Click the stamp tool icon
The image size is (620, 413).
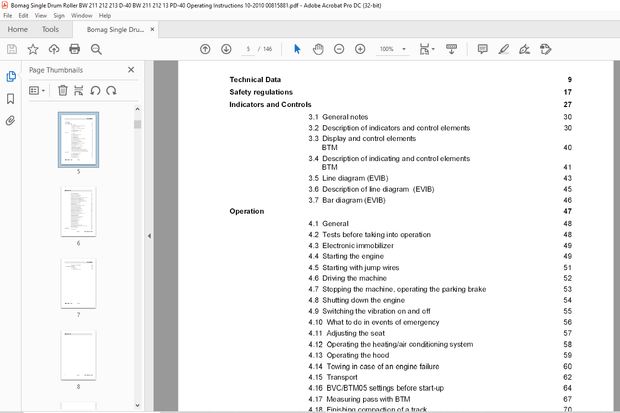[546, 49]
